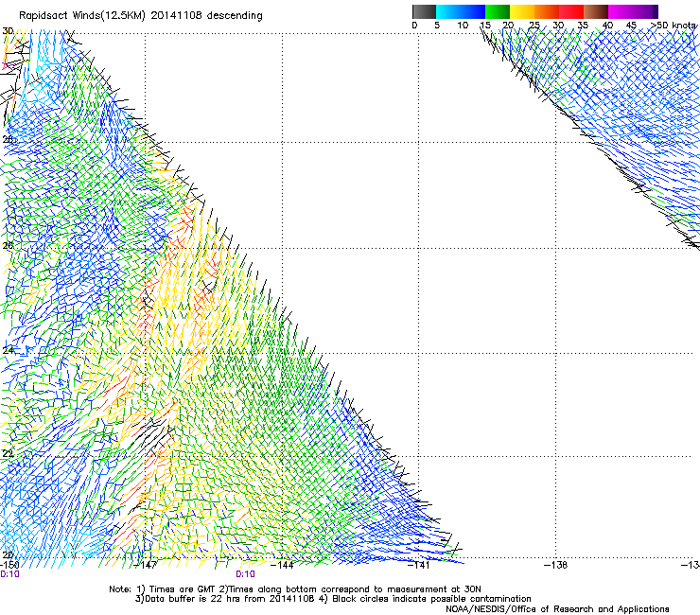Pick the magenta 40-45 knots color segment
700x615 pixels.
[621, 11]
